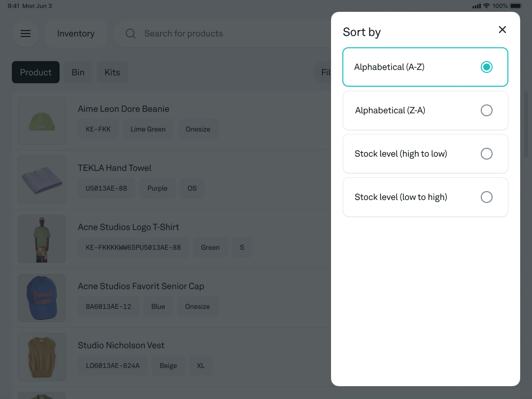Screen dimensions: 532x399
Task: Click the Onesize tag on the Cap
Action: [198, 306]
